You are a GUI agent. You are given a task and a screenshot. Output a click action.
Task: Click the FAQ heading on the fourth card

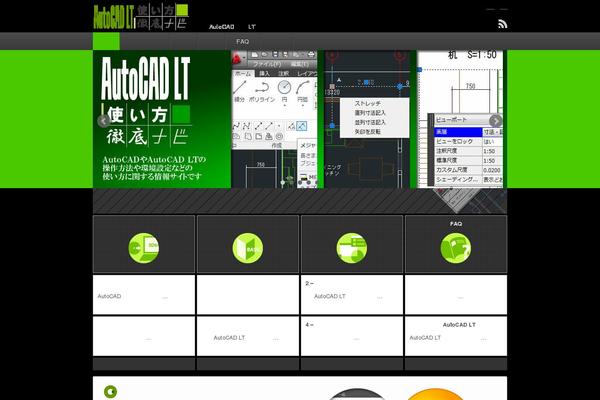(456, 224)
